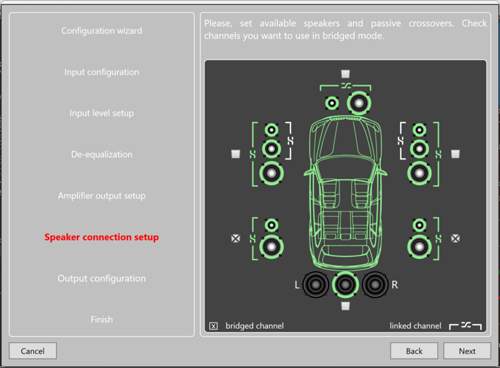This screenshot has width=500, height=368.
Task: Select the center channel woofer icon
Action: (359, 103)
